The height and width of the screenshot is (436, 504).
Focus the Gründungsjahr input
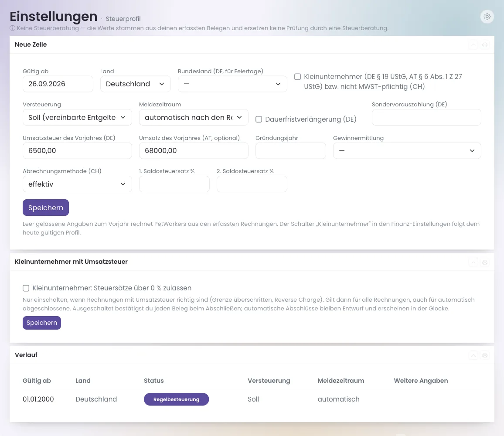(x=290, y=150)
